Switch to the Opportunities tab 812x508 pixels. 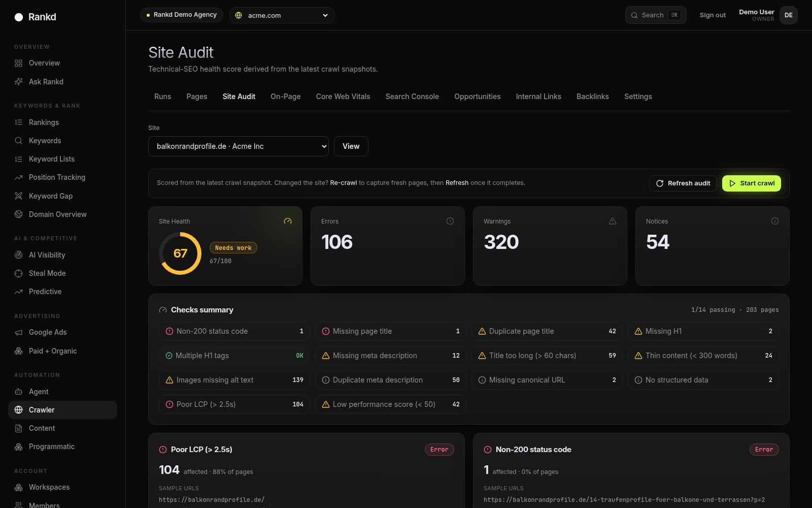[478, 97]
